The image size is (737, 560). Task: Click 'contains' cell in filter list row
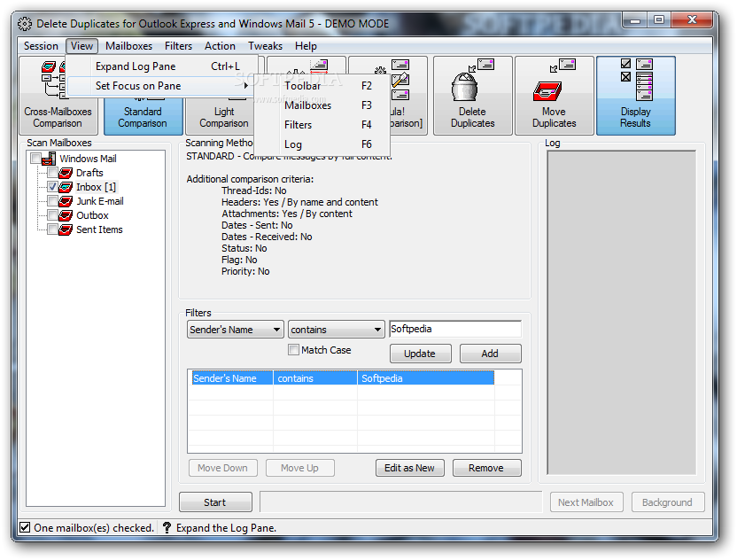[x=315, y=378]
